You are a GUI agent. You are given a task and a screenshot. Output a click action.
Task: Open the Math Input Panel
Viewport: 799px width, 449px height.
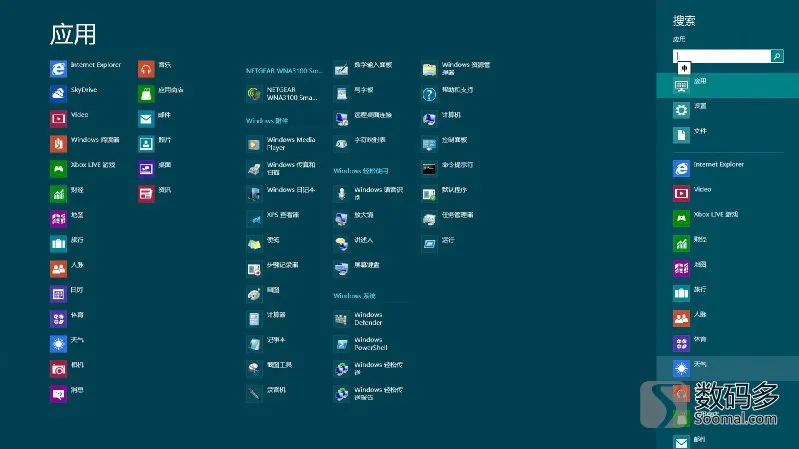click(x=363, y=69)
